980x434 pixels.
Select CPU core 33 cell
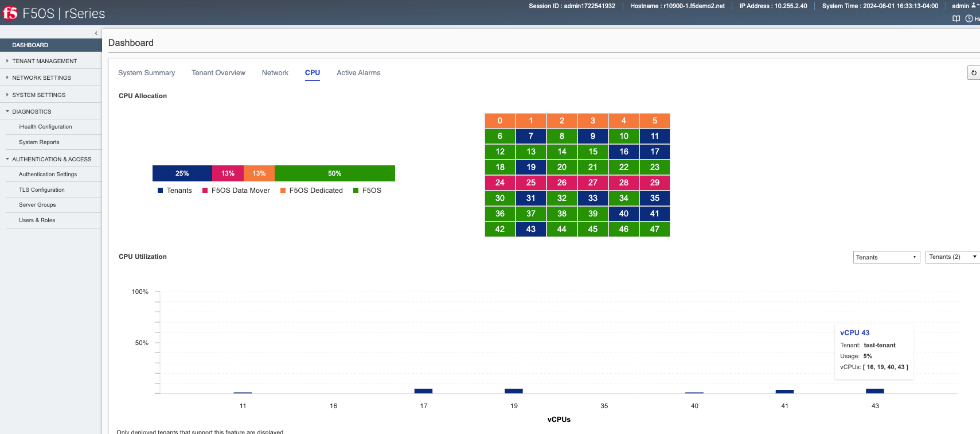(593, 198)
